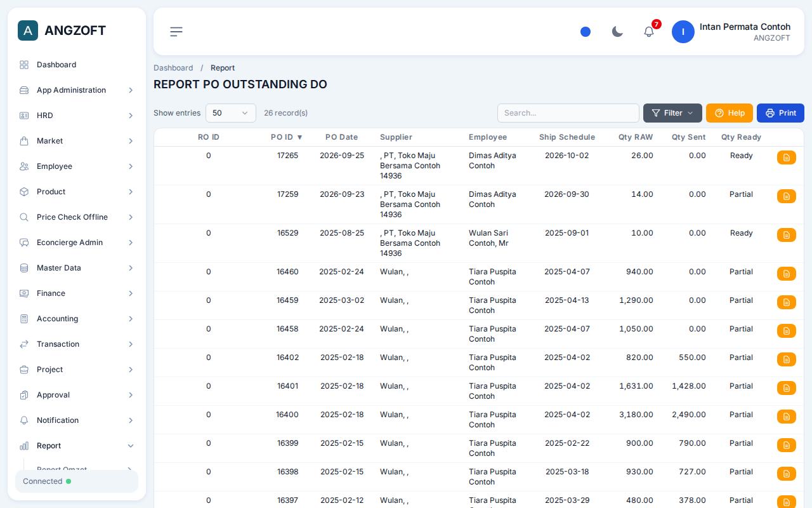Image resolution: width=812 pixels, height=508 pixels.
Task: Switch to dark mode moon icon
Action: (x=617, y=32)
